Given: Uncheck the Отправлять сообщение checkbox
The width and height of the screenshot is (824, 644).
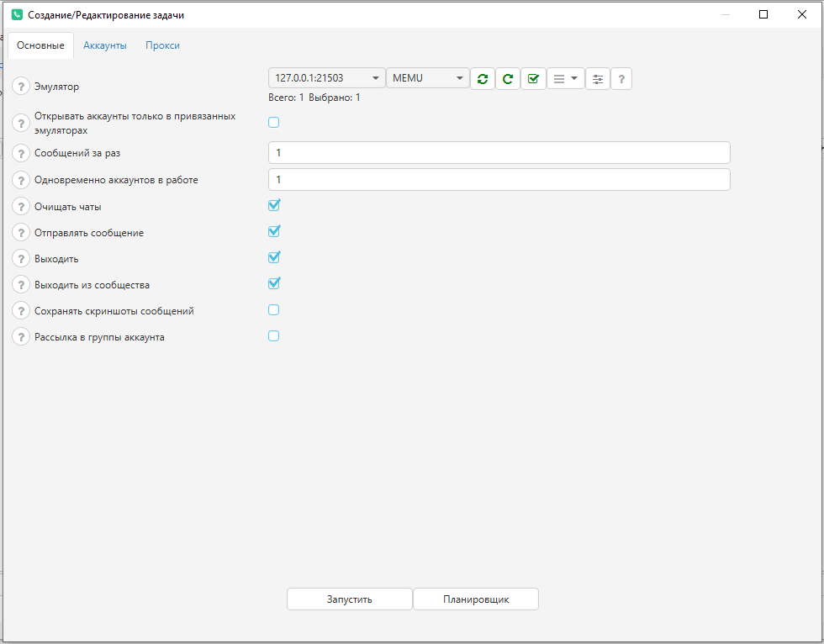Looking at the screenshot, I should coord(274,232).
